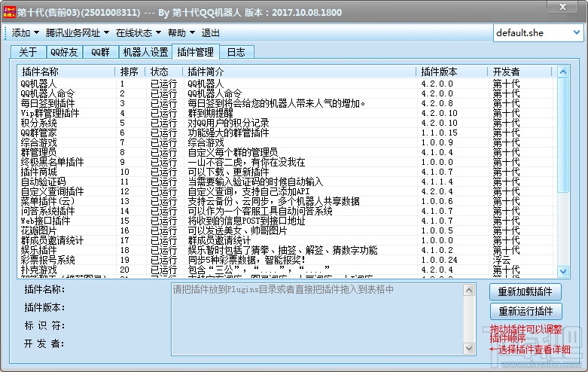
Task: Click description box scroll-up arrow
Action: [469, 290]
